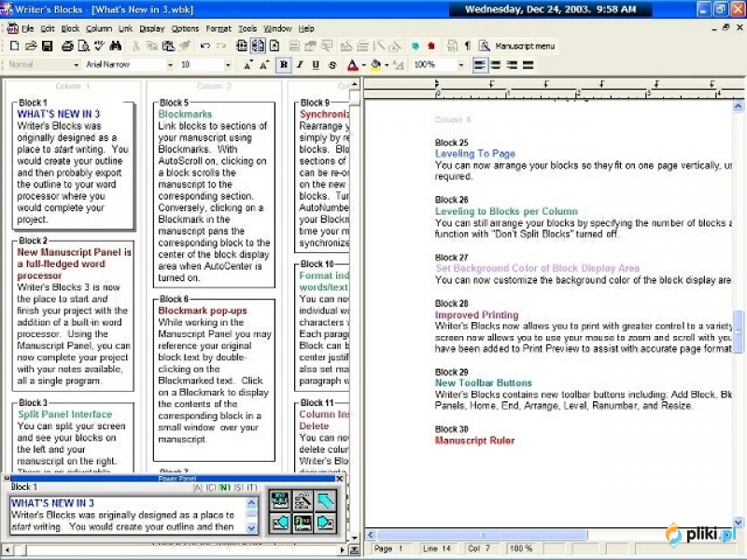Click the Power Panel wand tools button
Screen dimensions: 747x560
[303, 500]
